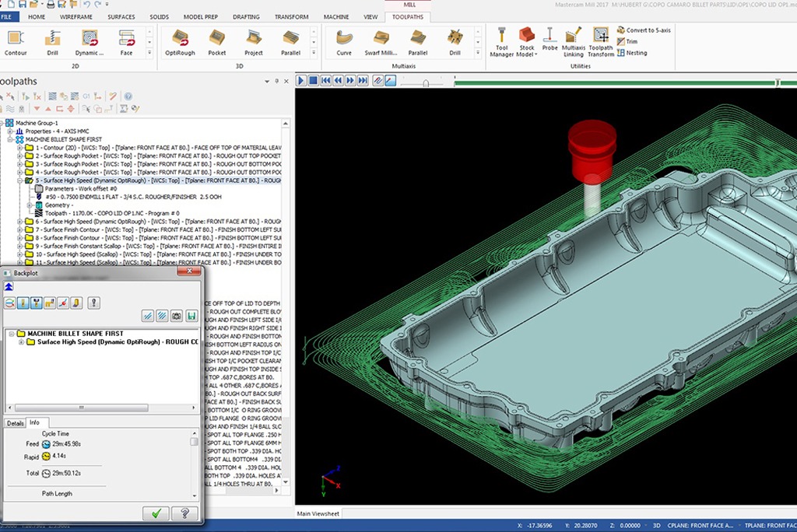Open the Nesting utility
This screenshot has height=532, width=797.
[x=632, y=52]
